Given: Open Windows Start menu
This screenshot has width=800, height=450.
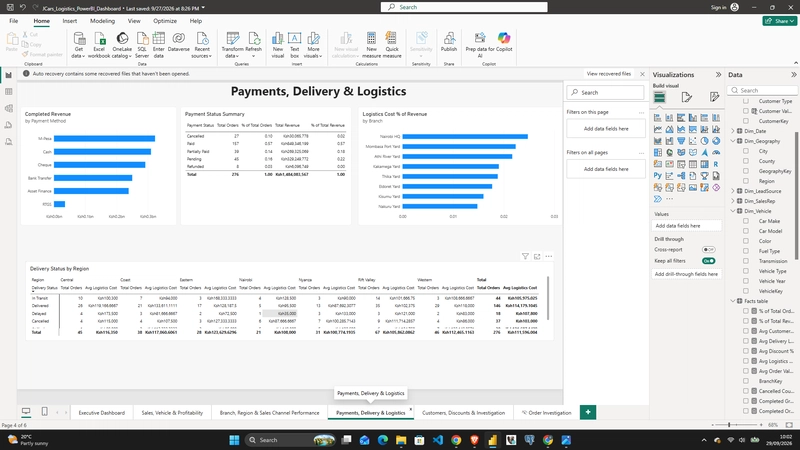Looking at the screenshot, I should click(x=234, y=440).
